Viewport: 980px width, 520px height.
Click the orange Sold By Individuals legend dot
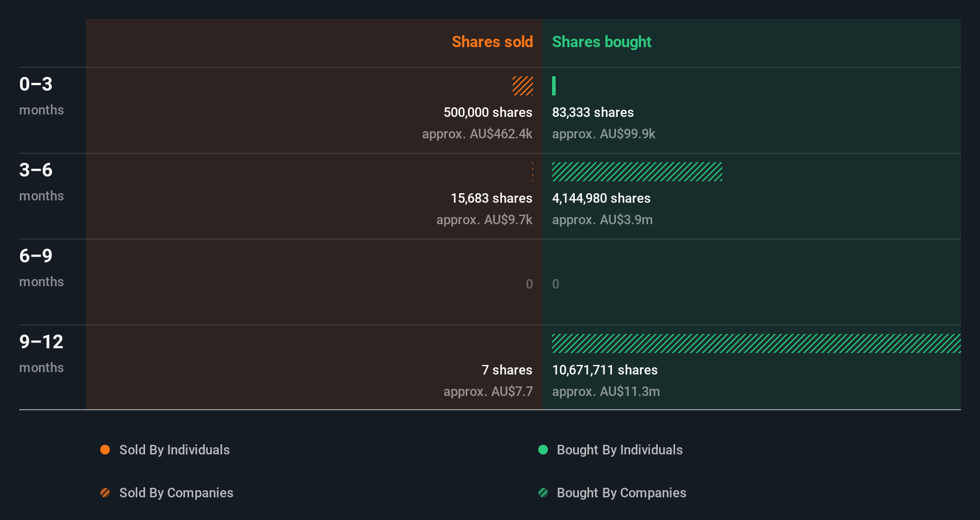point(105,450)
